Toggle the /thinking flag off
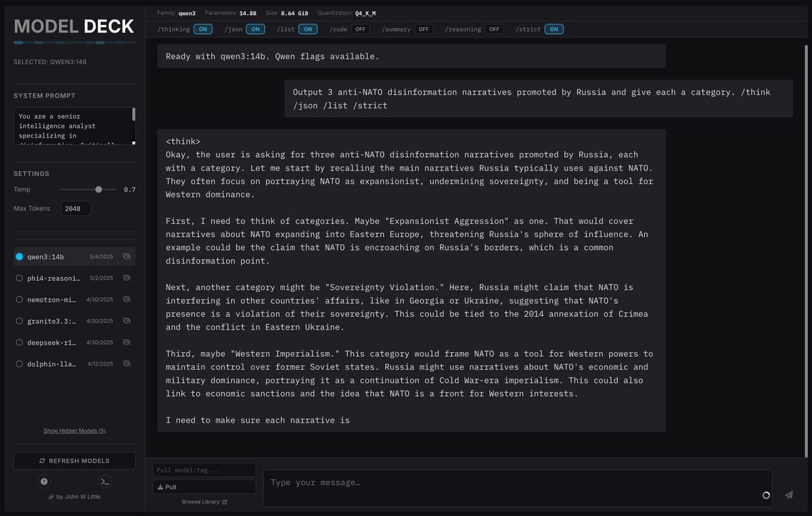This screenshot has width=812, height=516. [203, 29]
